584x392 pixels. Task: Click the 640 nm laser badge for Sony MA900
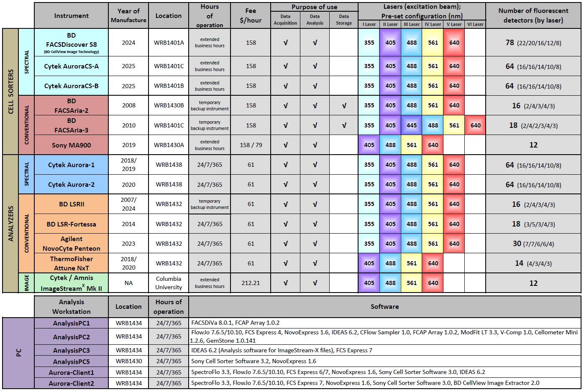(433, 145)
